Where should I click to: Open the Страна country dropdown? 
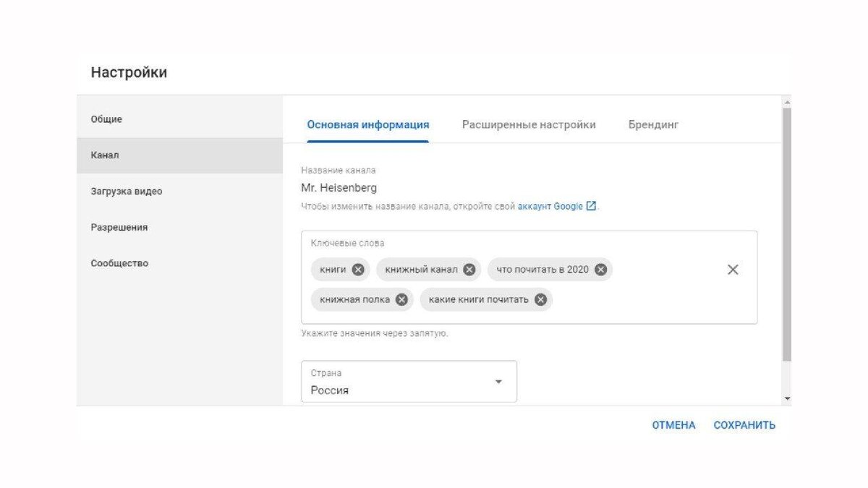[409, 382]
